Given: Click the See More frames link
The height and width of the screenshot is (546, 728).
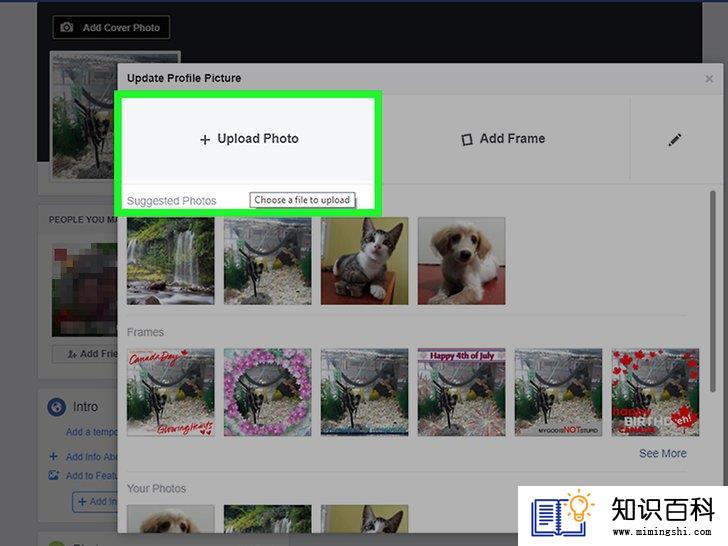Looking at the screenshot, I should click(663, 454).
